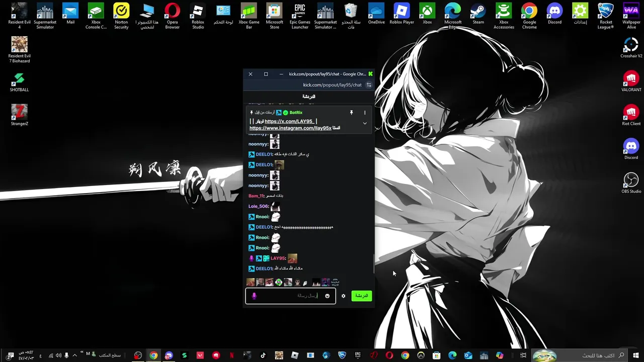
Task: Open Wi-Fi network tray icon
Action: pos(50,355)
